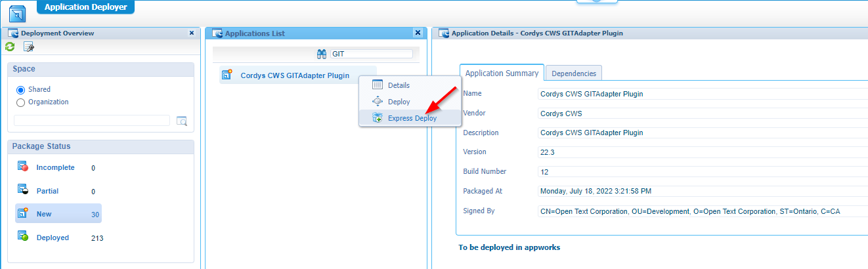Click the Deployment Overview panel header icon
This screenshot has width=868, height=269.
point(13,33)
